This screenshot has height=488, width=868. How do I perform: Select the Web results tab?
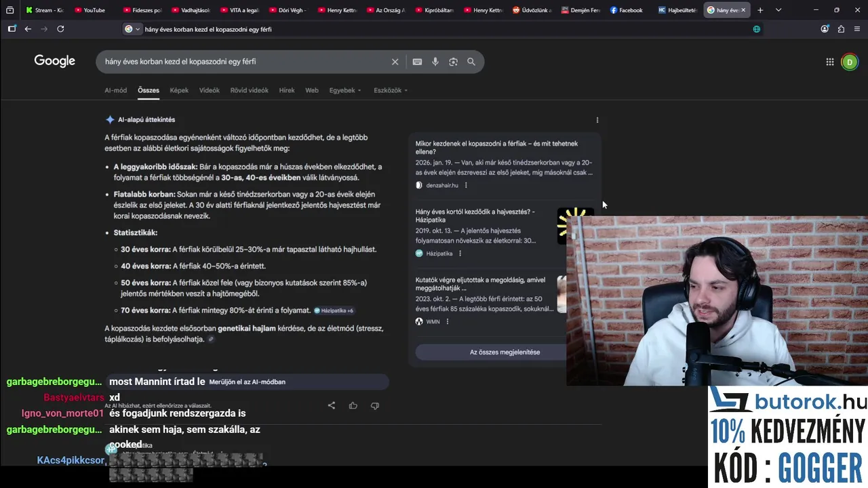[312, 90]
